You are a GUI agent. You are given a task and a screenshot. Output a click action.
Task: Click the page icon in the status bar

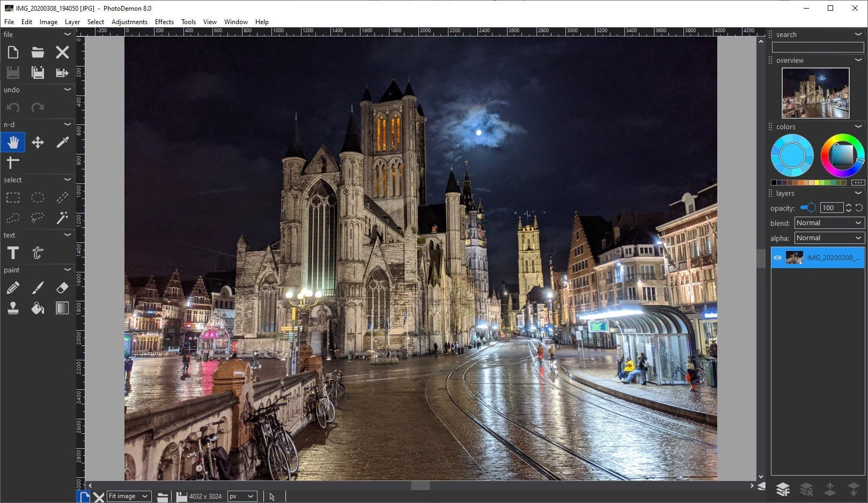pos(84,497)
